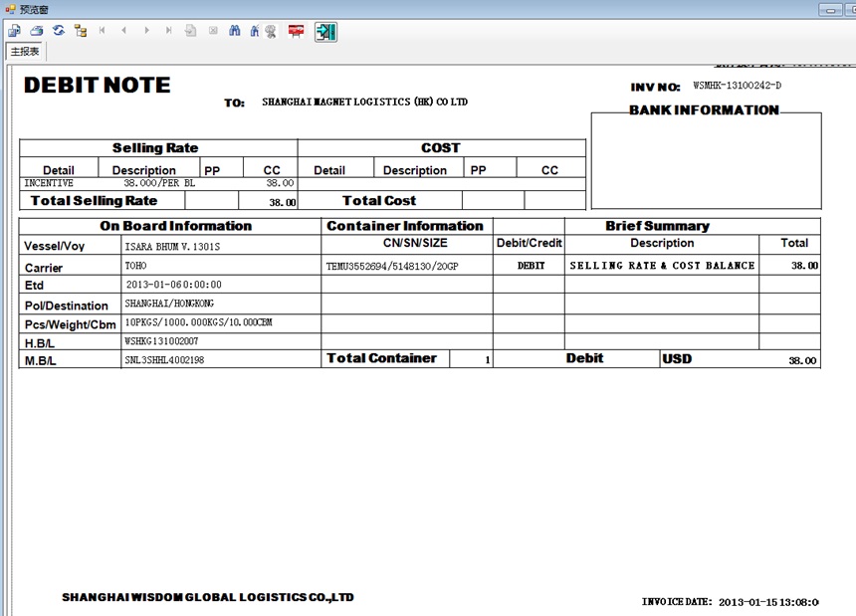856x616 pixels.
Task: Click the DEBIT cell under Debit/Credit
Action: click(x=532, y=266)
